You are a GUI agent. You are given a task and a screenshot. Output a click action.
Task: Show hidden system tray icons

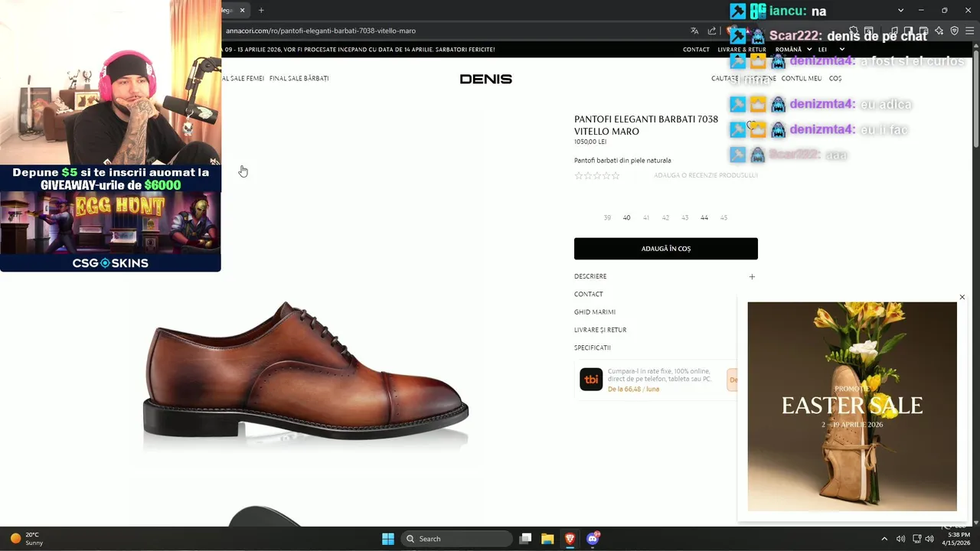pyautogui.click(x=884, y=539)
